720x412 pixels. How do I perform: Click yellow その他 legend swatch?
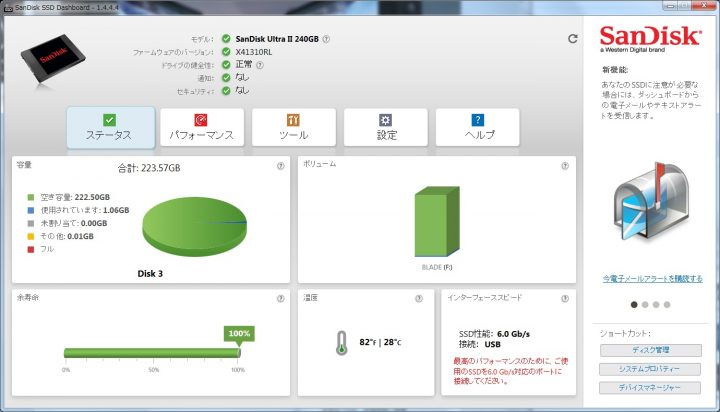31,237
